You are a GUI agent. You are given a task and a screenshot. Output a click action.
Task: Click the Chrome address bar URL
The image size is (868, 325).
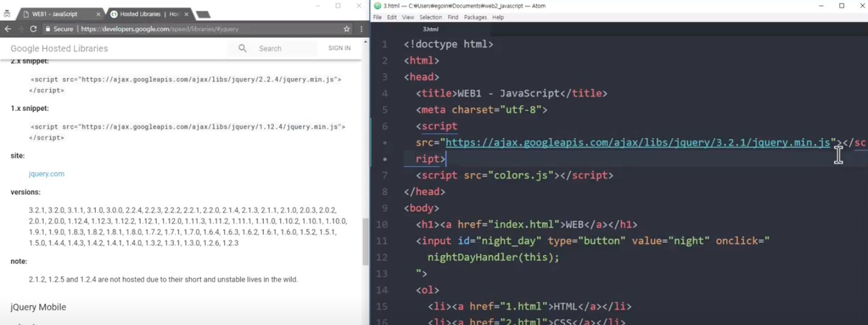pyautogui.click(x=159, y=29)
